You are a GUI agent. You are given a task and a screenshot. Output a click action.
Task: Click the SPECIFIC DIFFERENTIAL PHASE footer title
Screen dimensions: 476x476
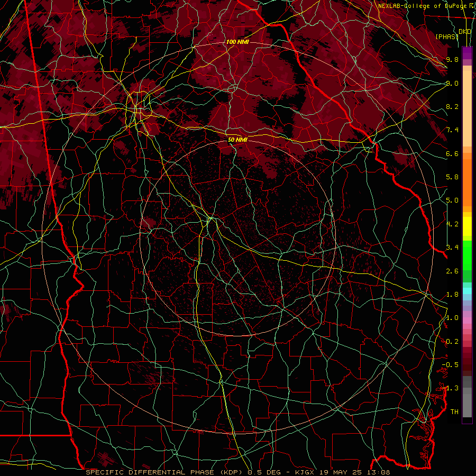click(149, 472)
